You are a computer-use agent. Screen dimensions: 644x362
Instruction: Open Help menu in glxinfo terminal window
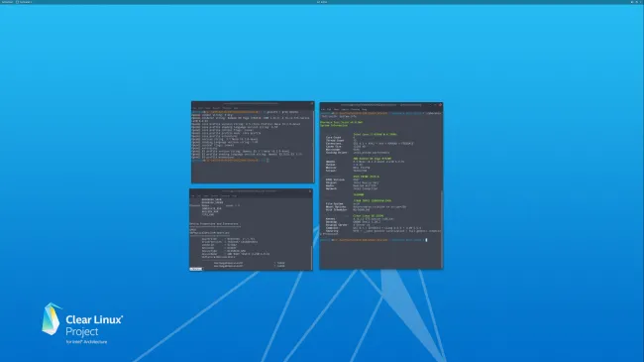[236, 108]
